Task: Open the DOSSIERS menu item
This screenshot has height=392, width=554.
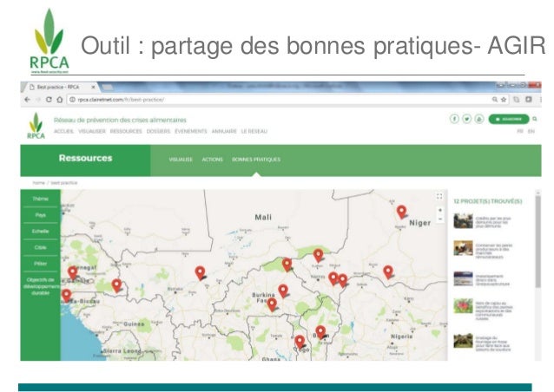Action: [158, 131]
